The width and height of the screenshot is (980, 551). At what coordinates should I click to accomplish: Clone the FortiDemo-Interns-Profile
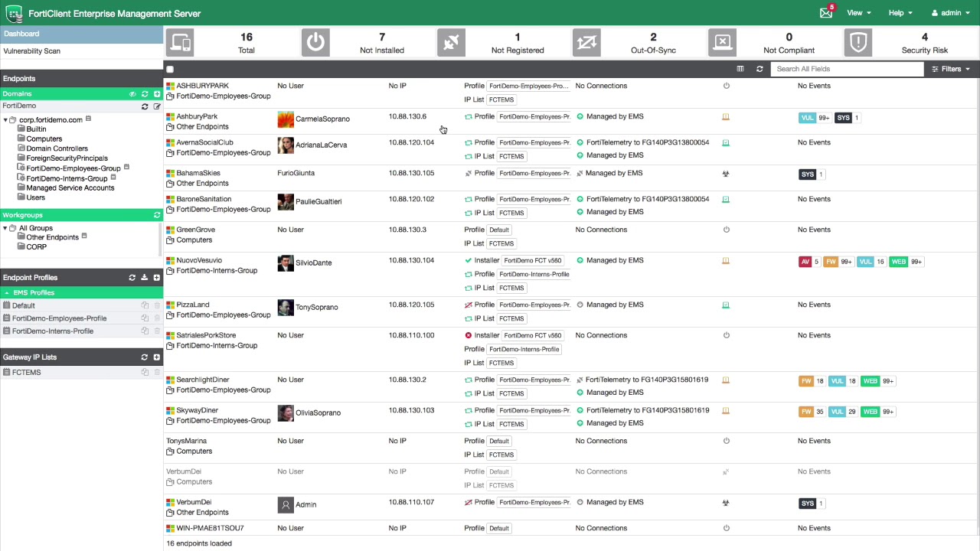tap(145, 331)
